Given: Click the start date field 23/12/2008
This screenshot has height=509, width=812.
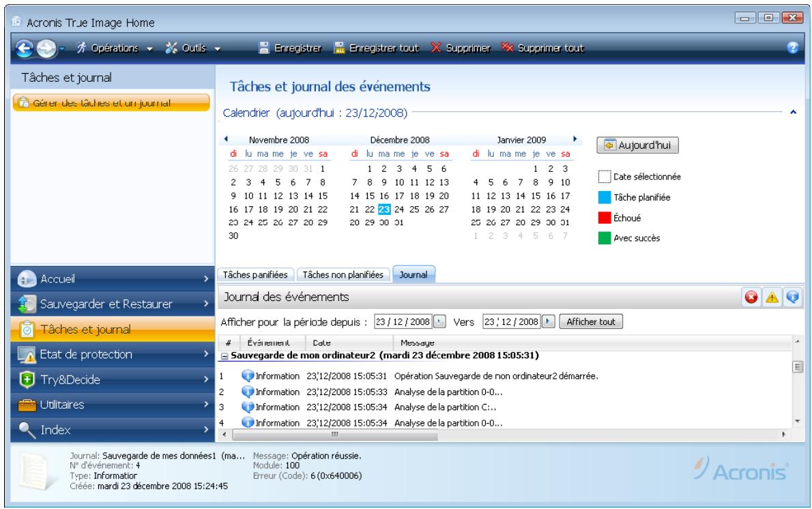Looking at the screenshot, I should [x=403, y=321].
